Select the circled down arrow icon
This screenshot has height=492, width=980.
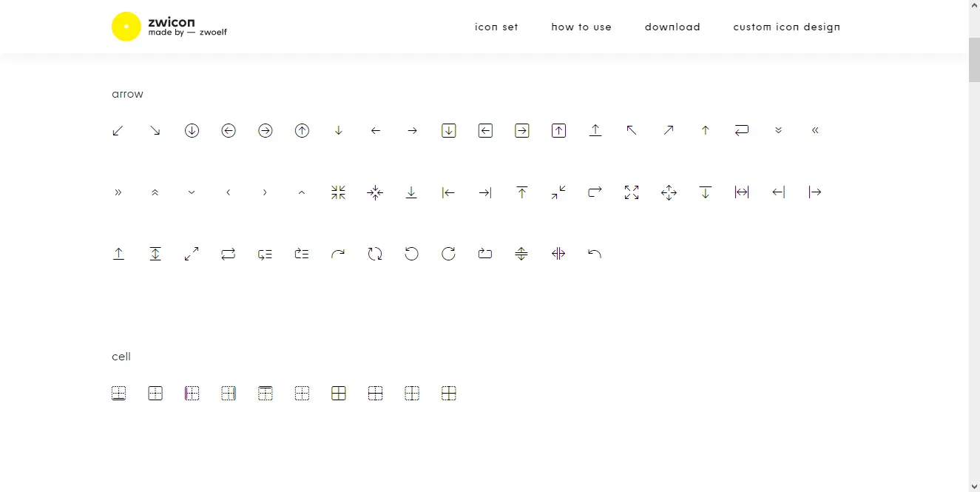(x=192, y=131)
